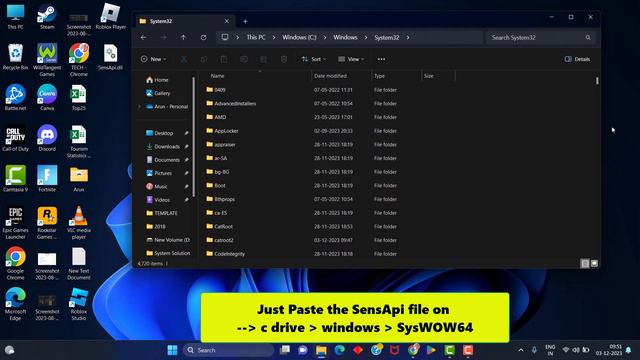Open Videos in Quick access
Screen dimensions: 640x360
click(x=162, y=200)
